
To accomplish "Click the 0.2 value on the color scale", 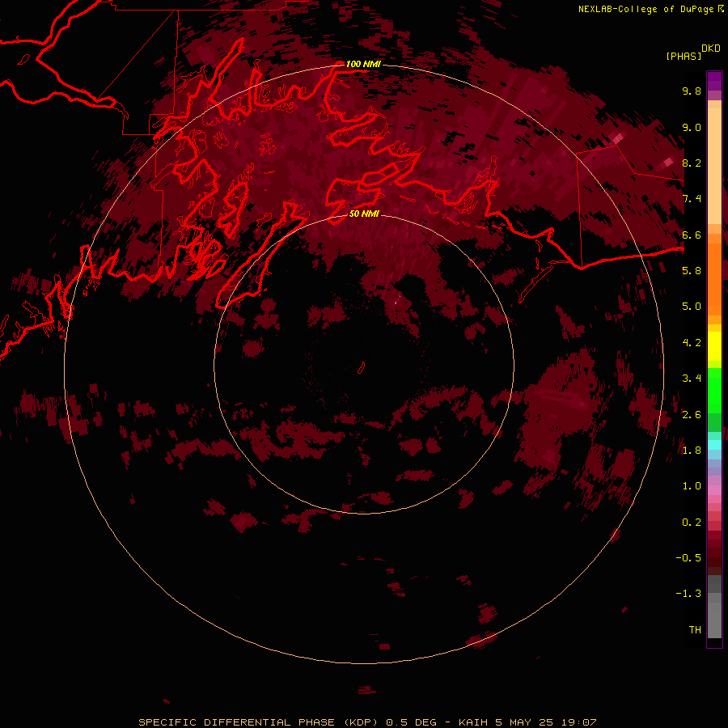I will click(x=692, y=522).
